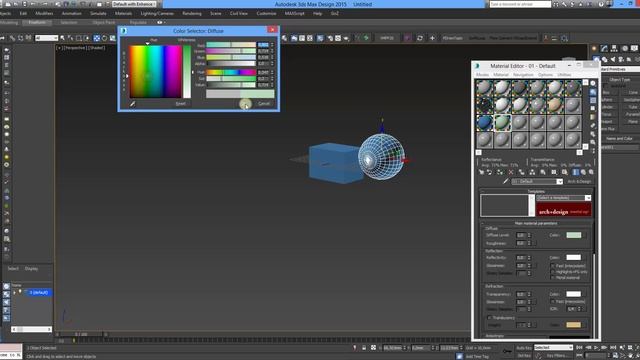This screenshot has width=640, height=360.
Task: Click Diffuse color swatch in Material Editor
Action: click(x=573, y=235)
